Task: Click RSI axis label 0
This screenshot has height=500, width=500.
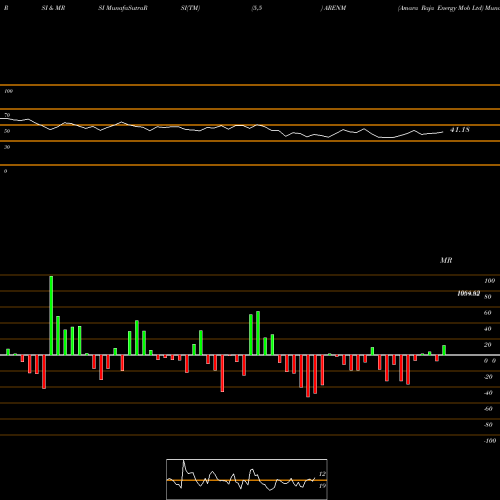Action: click(x=5, y=171)
